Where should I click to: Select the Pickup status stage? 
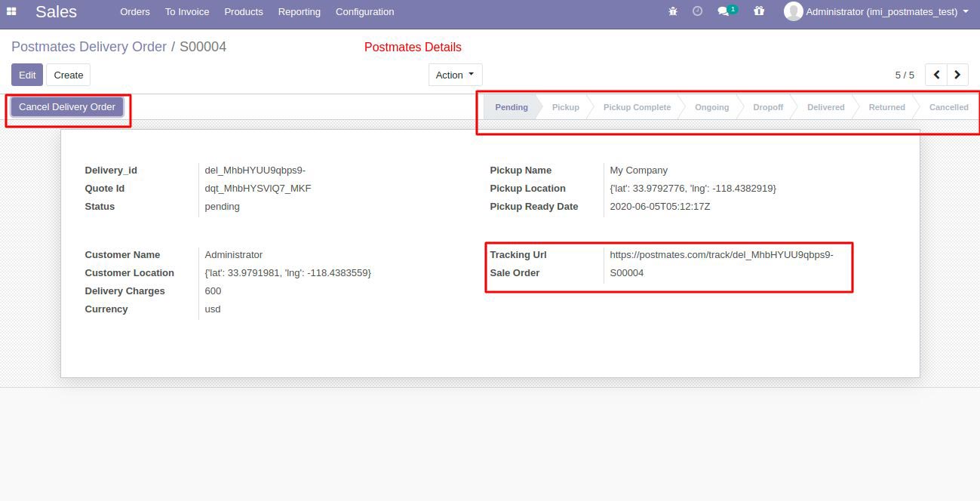point(566,107)
